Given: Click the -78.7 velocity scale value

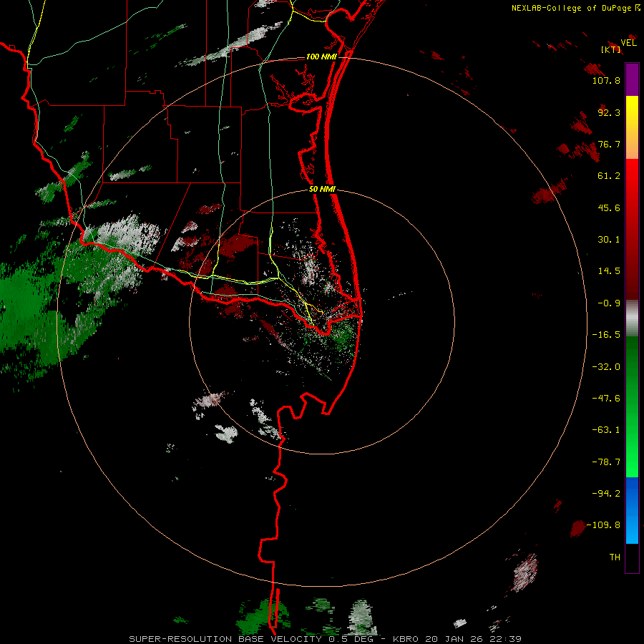Looking at the screenshot, I should (x=606, y=462).
